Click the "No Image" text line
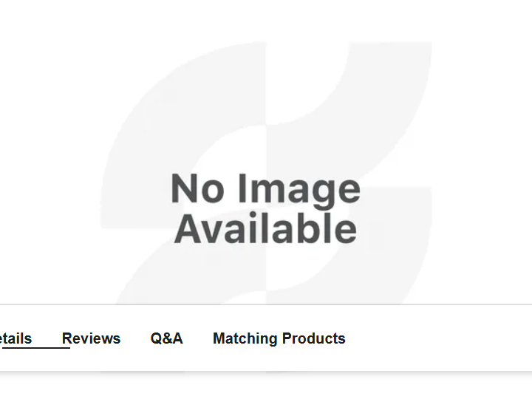Image resolution: width=532 pixels, height=416 pixels. 266,188
